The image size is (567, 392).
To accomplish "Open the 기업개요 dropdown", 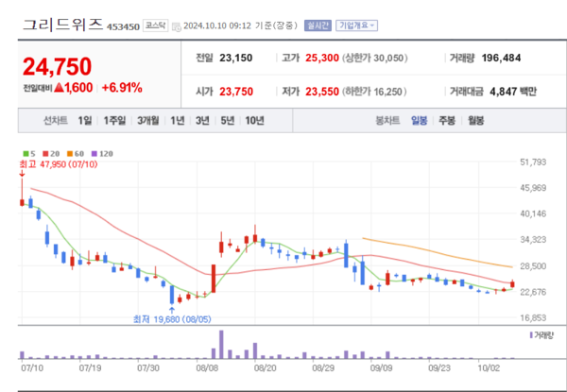I will (x=356, y=26).
